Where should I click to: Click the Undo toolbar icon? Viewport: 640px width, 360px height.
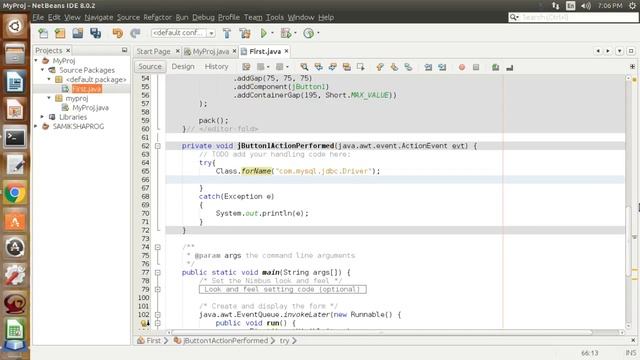118,33
